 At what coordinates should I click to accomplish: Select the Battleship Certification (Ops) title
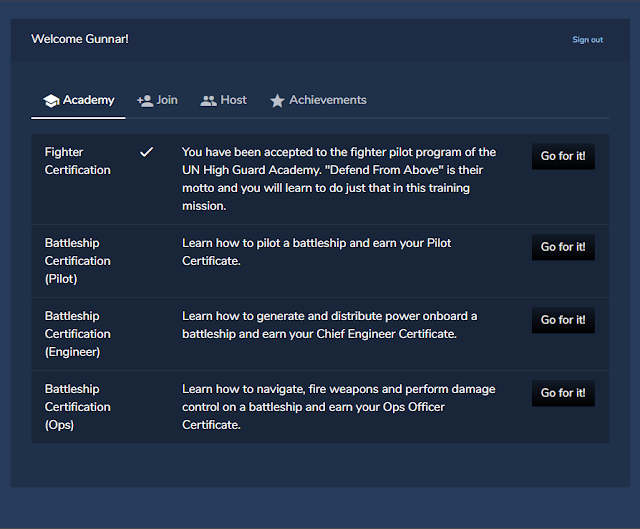[78, 407]
